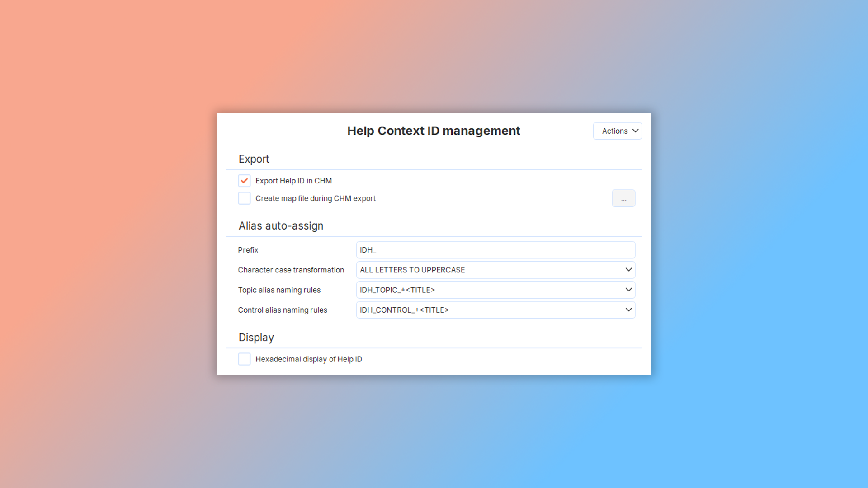Viewport: 868px width, 488px height.
Task: Open the Actions dropdown menu
Action: [x=614, y=131]
